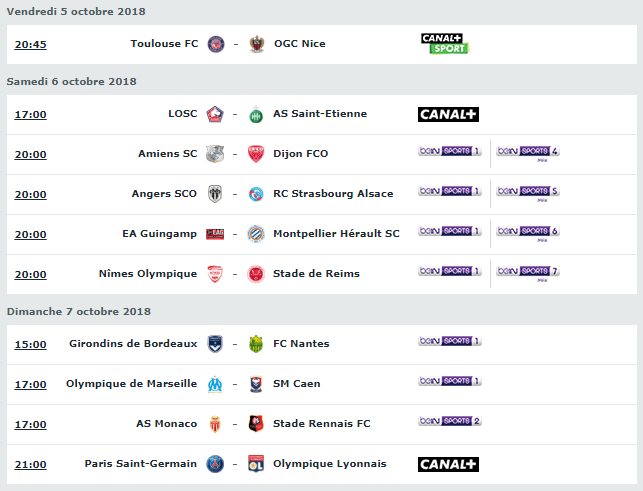Open the 20:45 Toulouse match time link
This screenshot has height=491, width=643.
click(x=31, y=44)
